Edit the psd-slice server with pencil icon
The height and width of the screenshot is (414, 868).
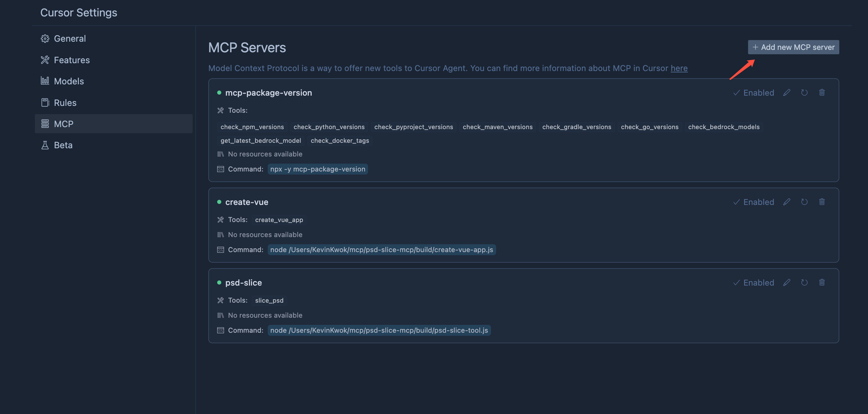(x=787, y=282)
